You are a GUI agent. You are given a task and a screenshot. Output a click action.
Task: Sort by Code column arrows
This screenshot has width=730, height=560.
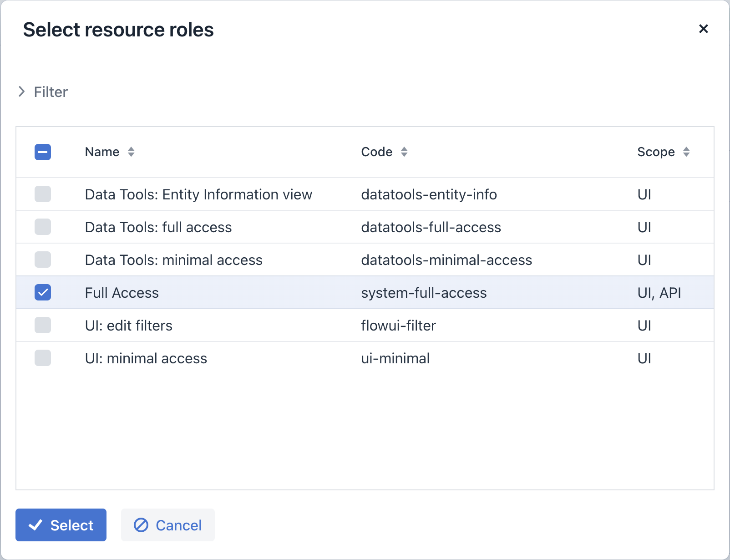[x=404, y=152]
